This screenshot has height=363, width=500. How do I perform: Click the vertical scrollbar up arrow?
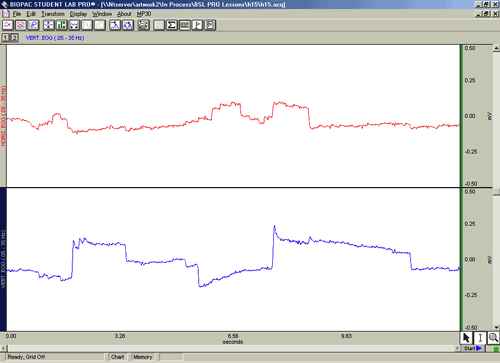pos(496,48)
